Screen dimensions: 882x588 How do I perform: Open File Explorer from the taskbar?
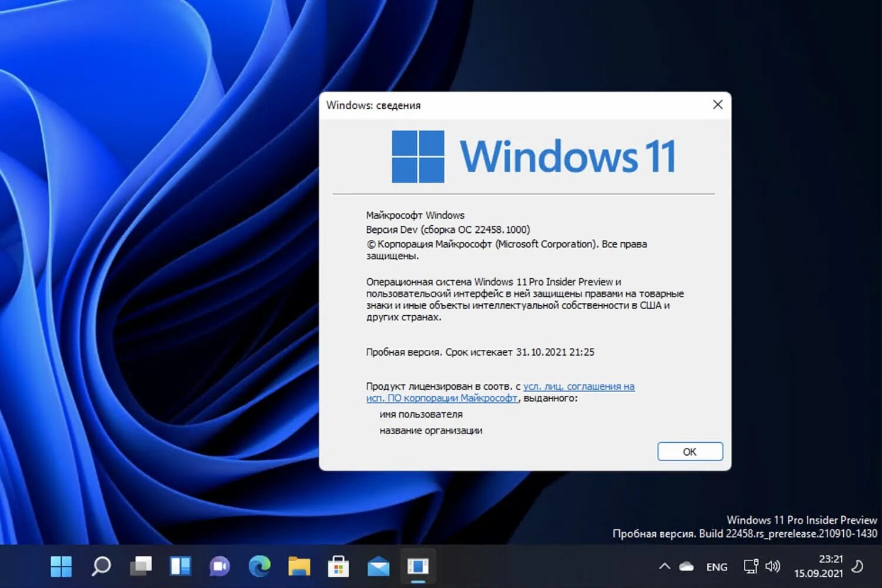click(x=299, y=566)
